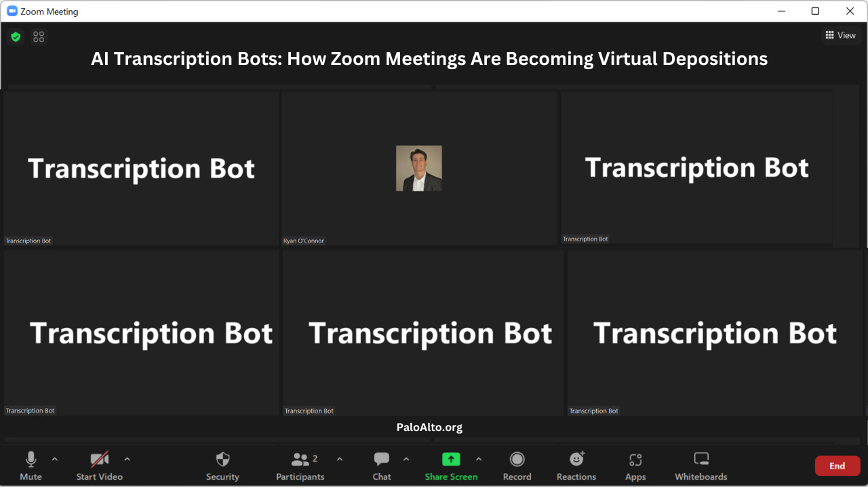Click Ryan O'Connor's profile photo
This screenshot has height=488, width=868.
click(419, 168)
